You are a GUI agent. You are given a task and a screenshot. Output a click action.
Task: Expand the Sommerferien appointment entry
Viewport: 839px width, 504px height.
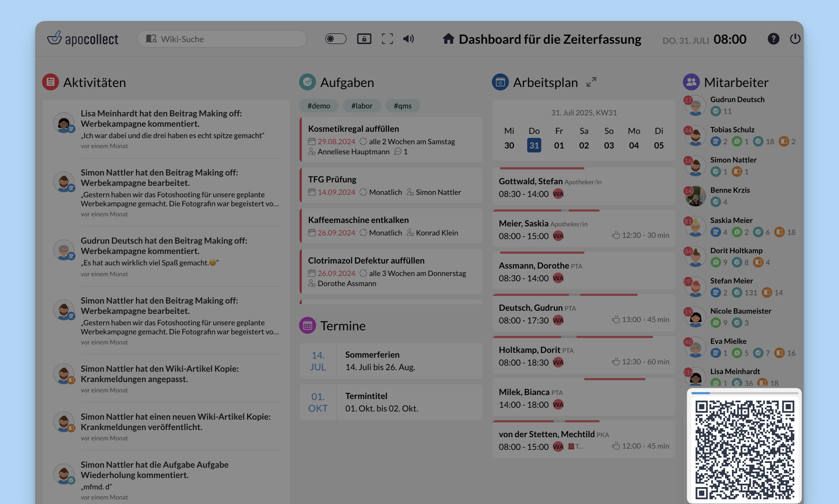pos(391,360)
